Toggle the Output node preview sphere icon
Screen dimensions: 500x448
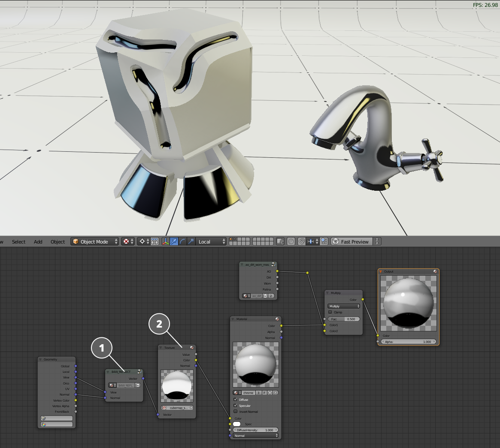pyautogui.click(x=435, y=271)
